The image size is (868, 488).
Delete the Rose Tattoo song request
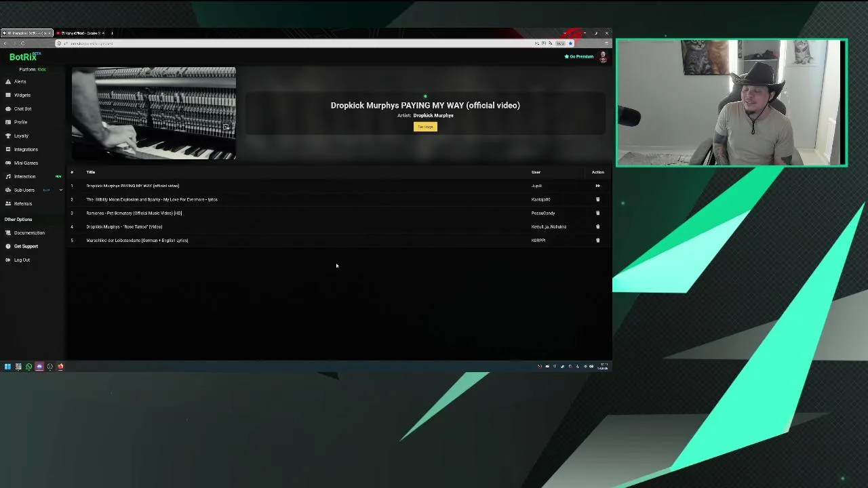(597, 226)
